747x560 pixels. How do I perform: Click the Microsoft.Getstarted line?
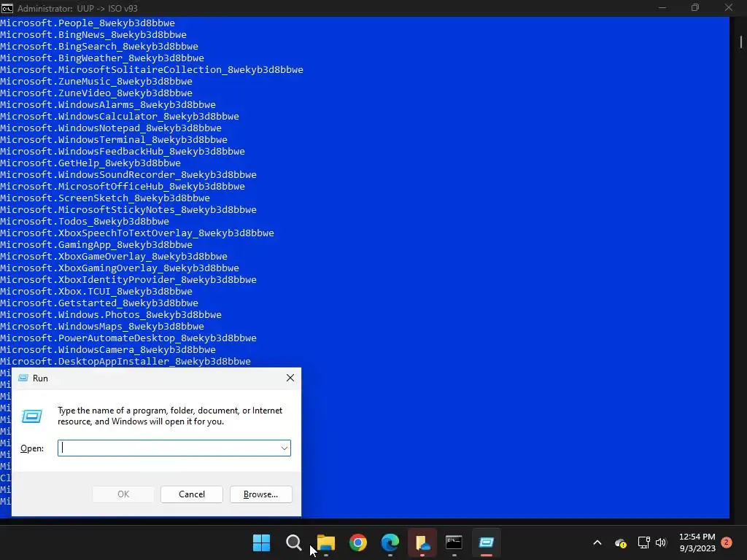pos(99,303)
